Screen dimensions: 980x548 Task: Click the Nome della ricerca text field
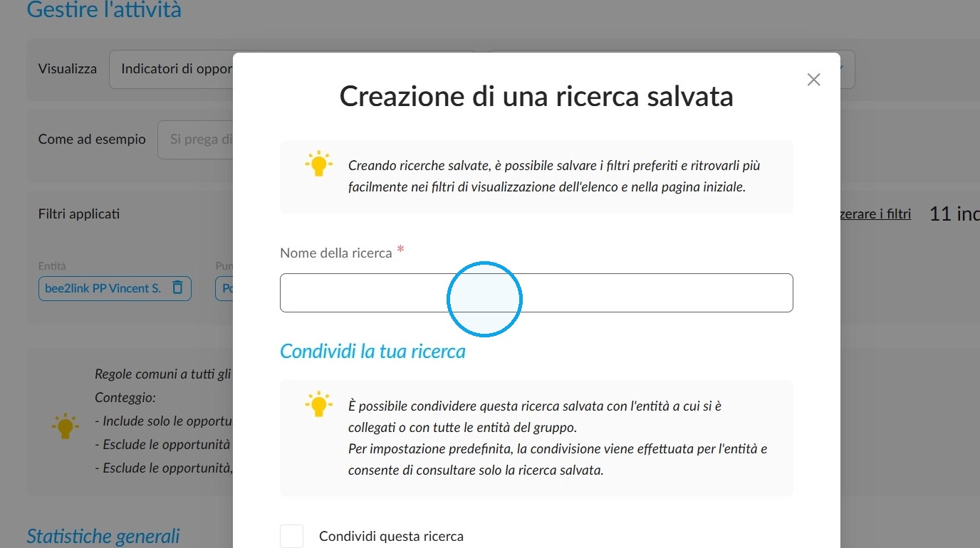pyautogui.click(x=536, y=293)
